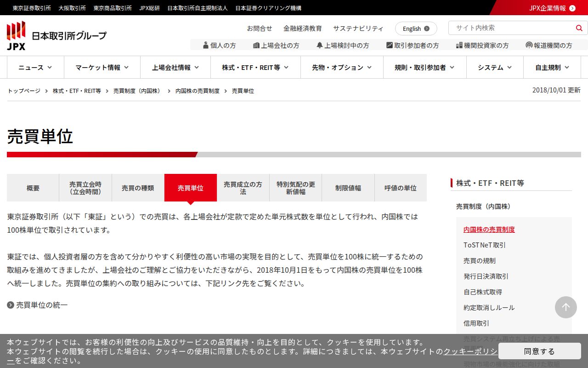The width and height of the screenshot is (588, 368).
Task: Open sidebar item 自己株式取得
Action: tap(483, 292)
